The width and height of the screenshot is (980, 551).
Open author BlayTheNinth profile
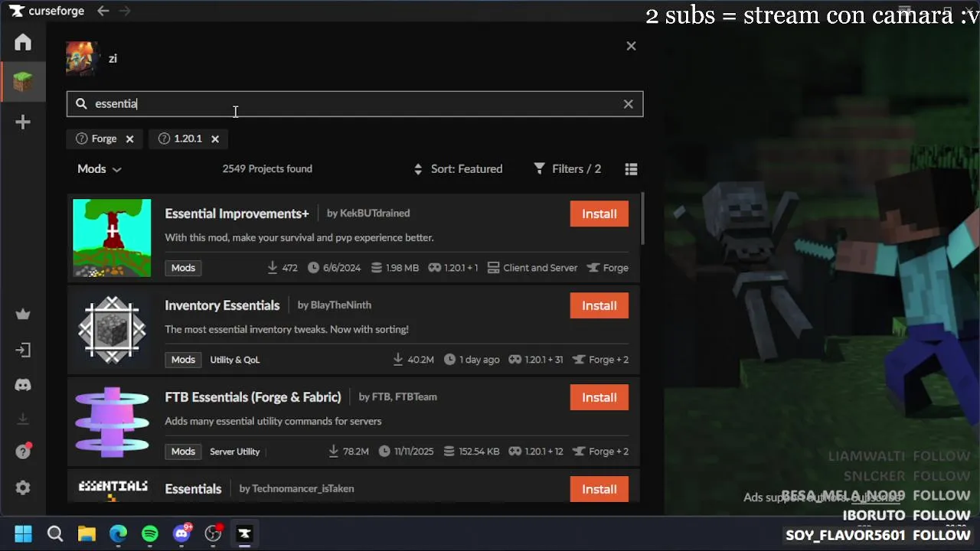coord(341,305)
